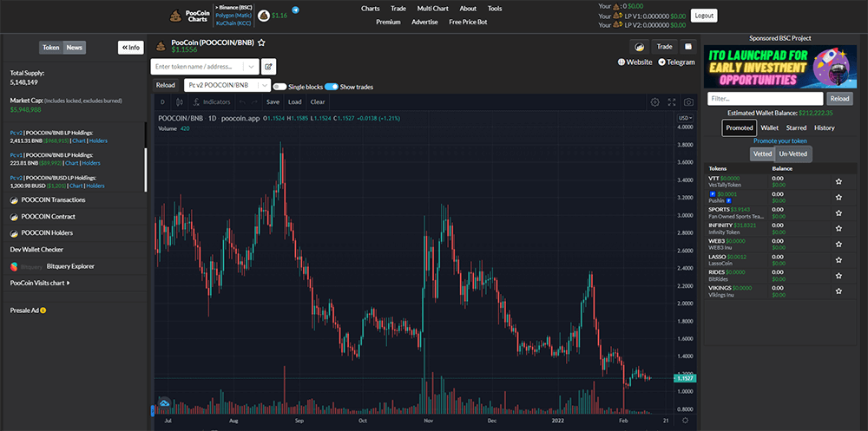Open the Premium menu item
868x431 pixels.
coord(388,23)
